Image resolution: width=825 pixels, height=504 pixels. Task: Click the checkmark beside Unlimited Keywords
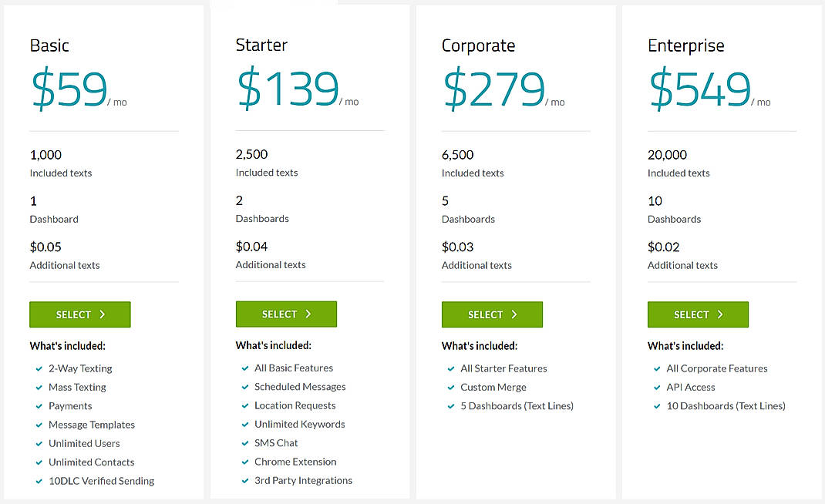244,424
